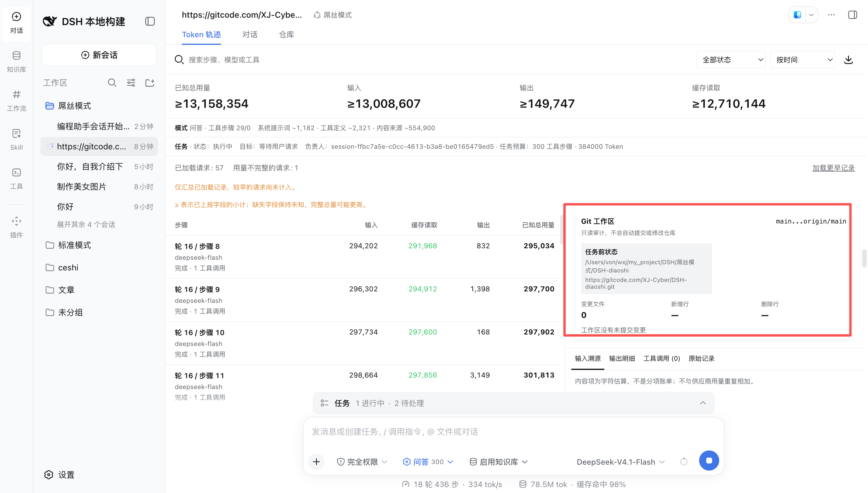Expand the 未分组 folder
The width and height of the screenshot is (868, 493).
coord(99,312)
